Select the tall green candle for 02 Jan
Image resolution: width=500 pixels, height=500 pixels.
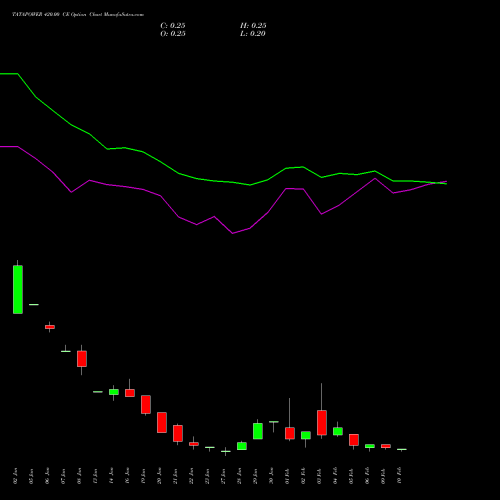click(x=18, y=289)
